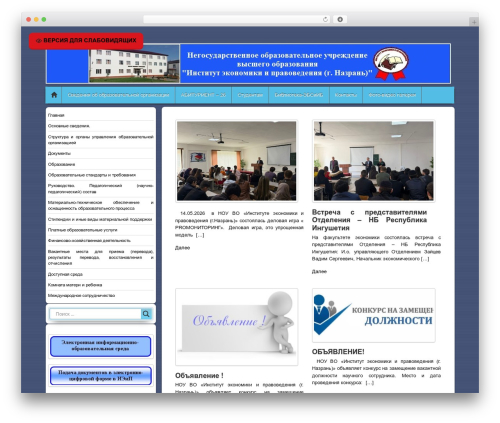Click the institute seal emblem in the header
The image size is (500, 423).
pos(390,63)
